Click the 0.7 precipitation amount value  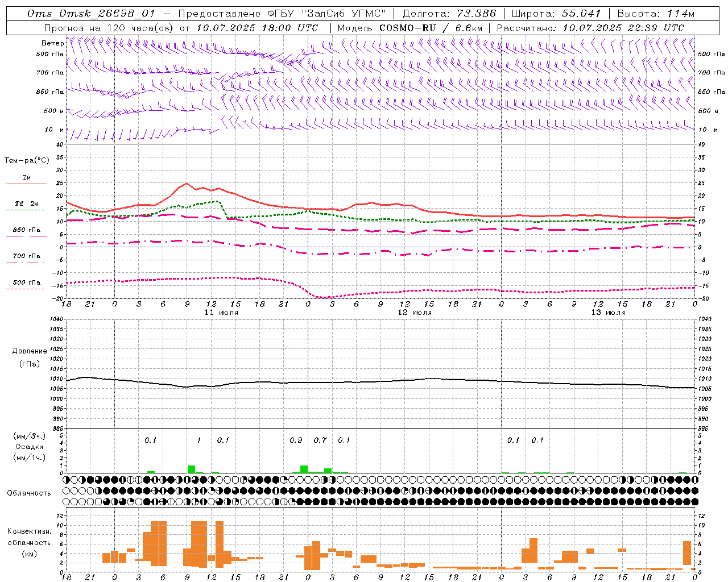coord(320,440)
